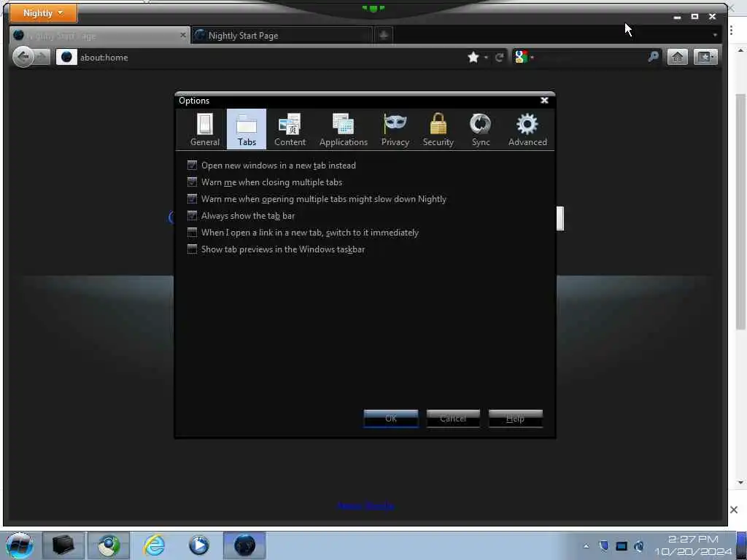The image size is (747, 560).
Task: Go forward with the browser Forward arrow
Action: [x=42, y=57]
